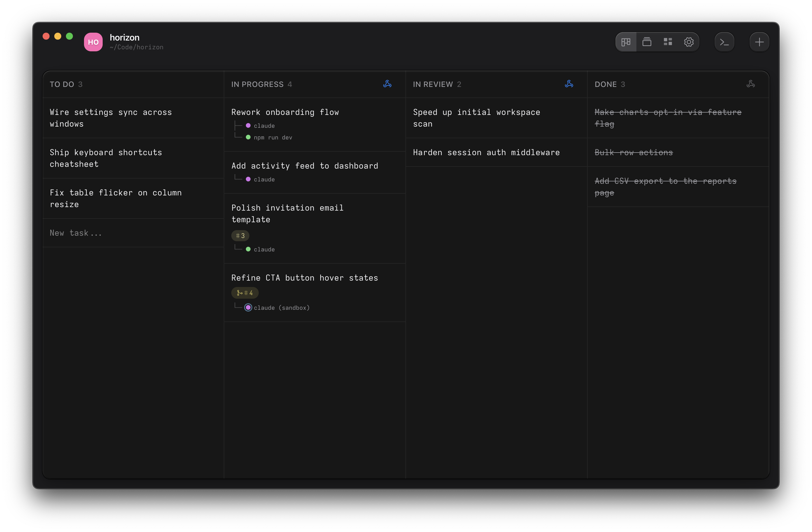Open task Harden session auth middleware
The image size is (812, 532).
496,153
